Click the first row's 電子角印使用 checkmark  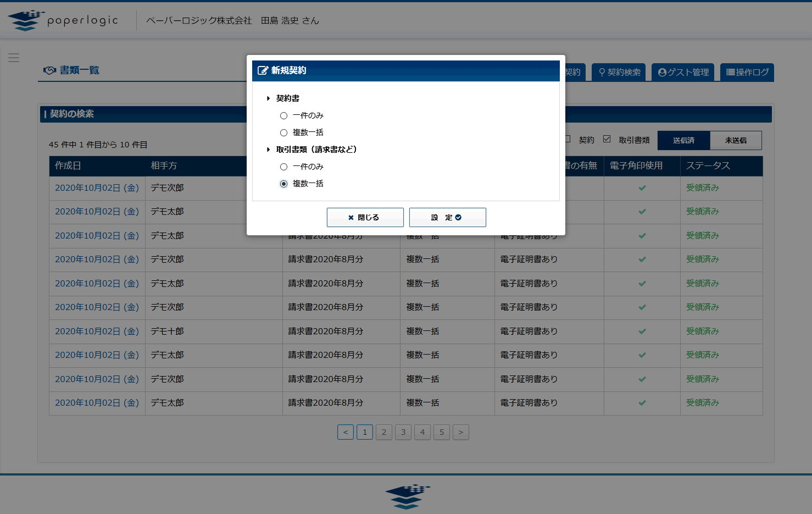[642, 188]
